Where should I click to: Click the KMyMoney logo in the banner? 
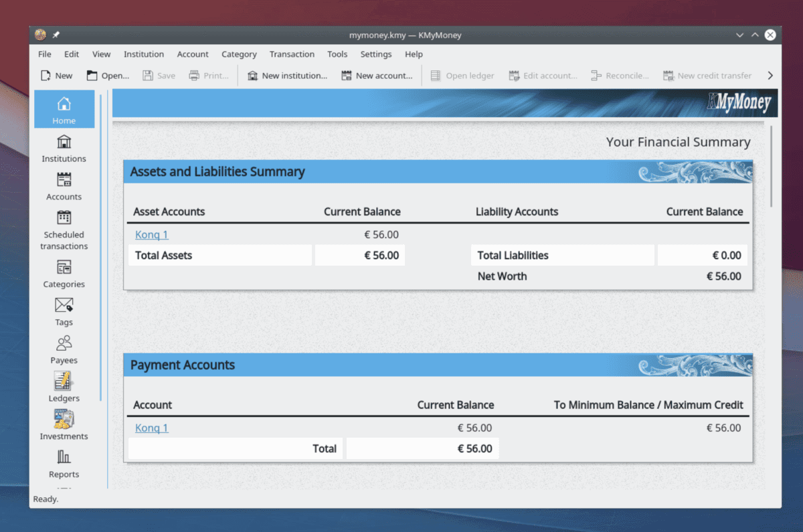click(739, 104)
